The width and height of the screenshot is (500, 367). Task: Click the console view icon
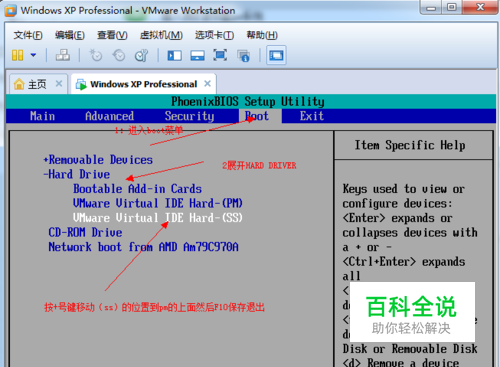(276, 55)
